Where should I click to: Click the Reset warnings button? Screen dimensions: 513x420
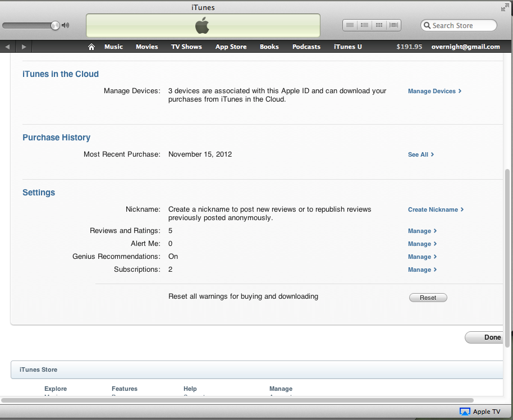tap(428, 298)
